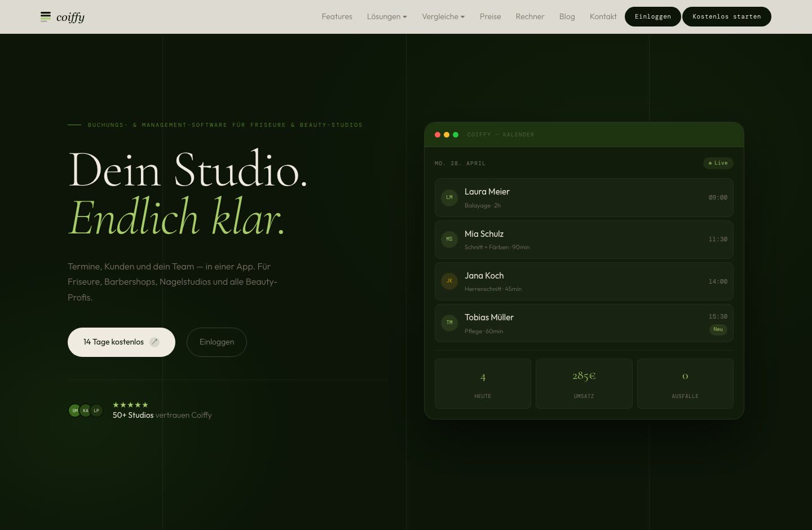Select the MS avatar for Mia Schulz

tap(449, 239)
